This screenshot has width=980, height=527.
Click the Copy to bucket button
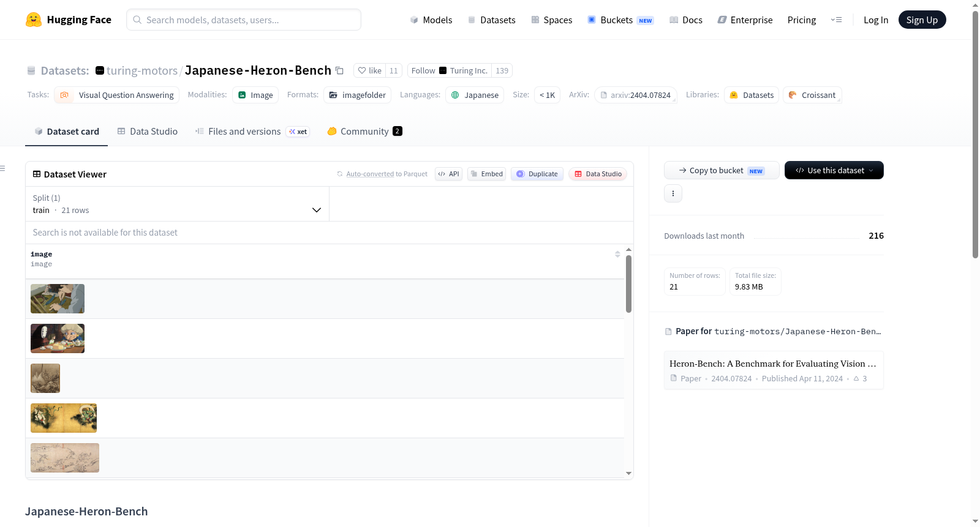click(722, 170)
